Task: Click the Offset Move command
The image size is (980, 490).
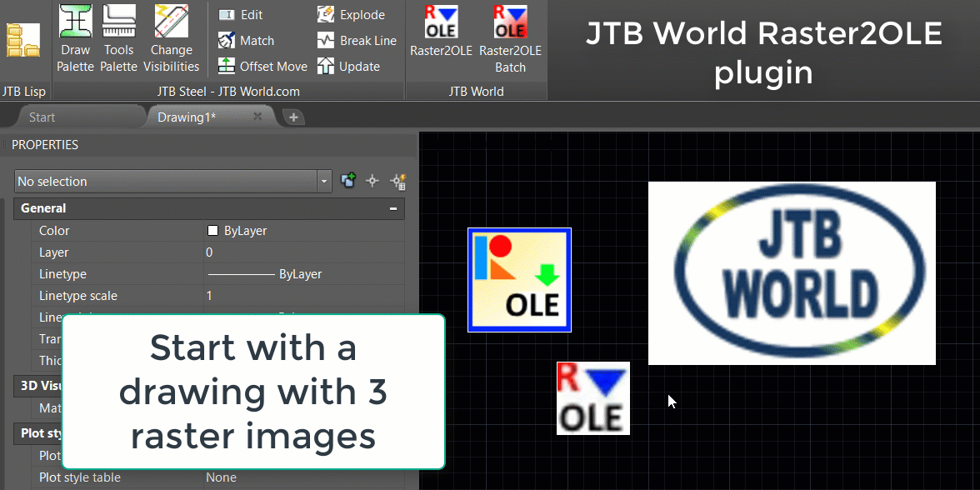Action: (x=262, y=67)
